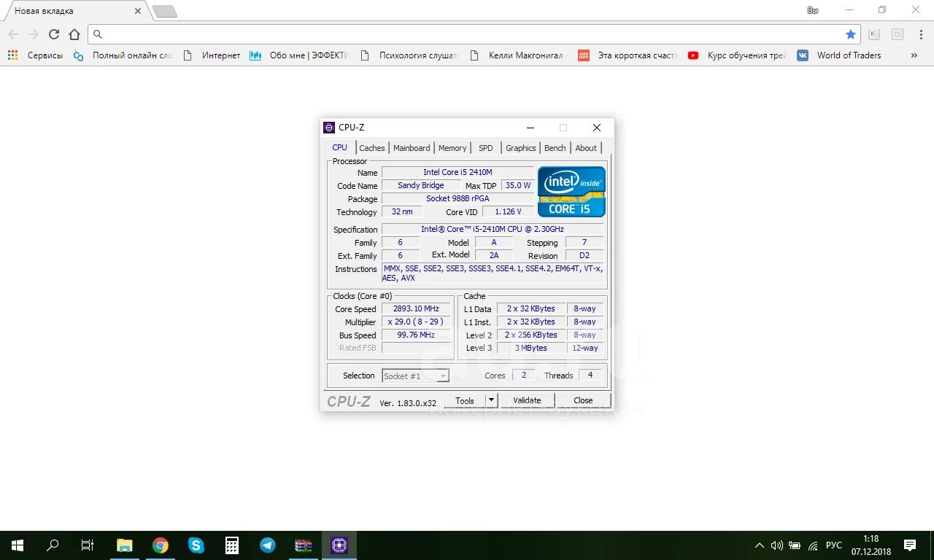Click the processor Name field
The height and width of the screenshot is (560, 934).
coord(458,173)
